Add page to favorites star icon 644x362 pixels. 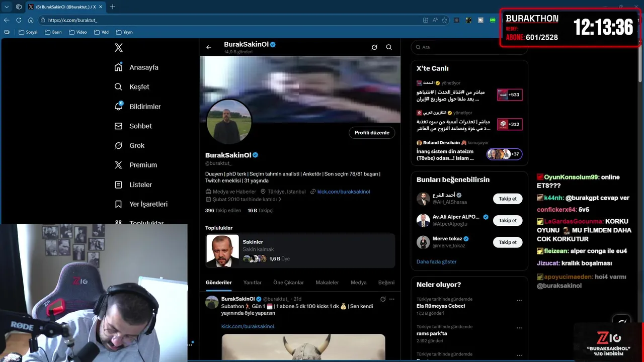(x=444, y=20)
